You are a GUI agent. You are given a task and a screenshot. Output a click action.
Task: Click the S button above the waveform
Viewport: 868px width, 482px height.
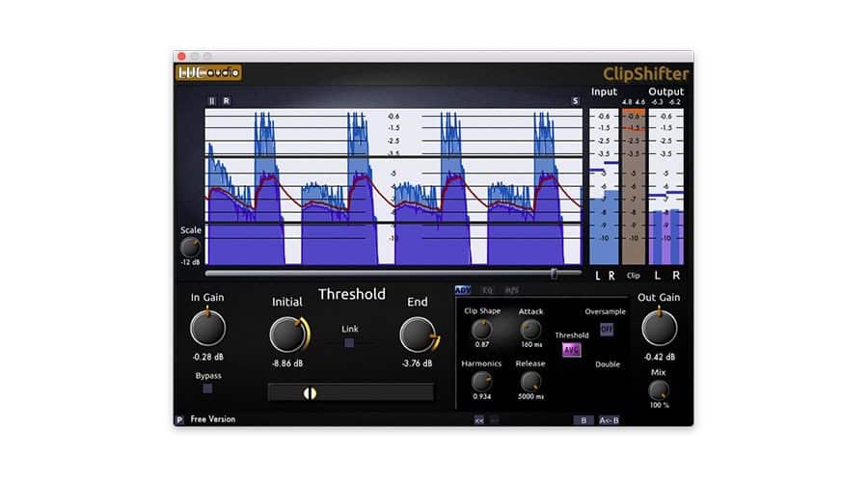(x=575, y=100)
